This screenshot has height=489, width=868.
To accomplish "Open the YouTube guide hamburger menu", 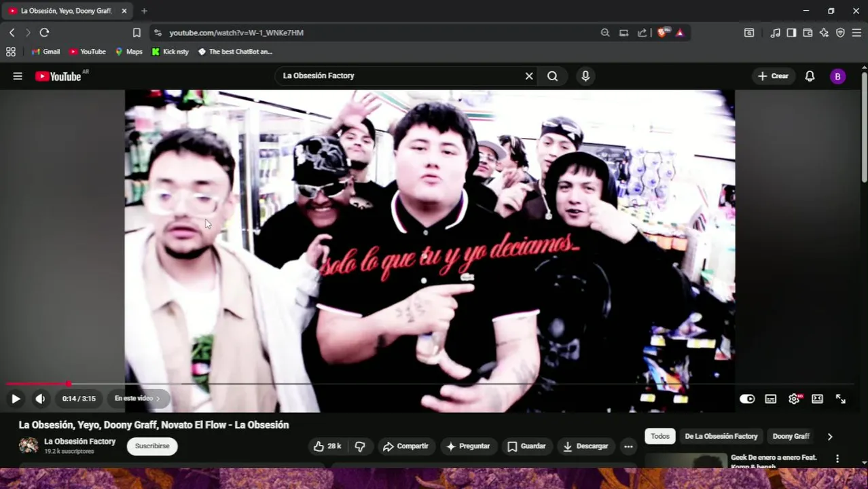I will [18, 76].
